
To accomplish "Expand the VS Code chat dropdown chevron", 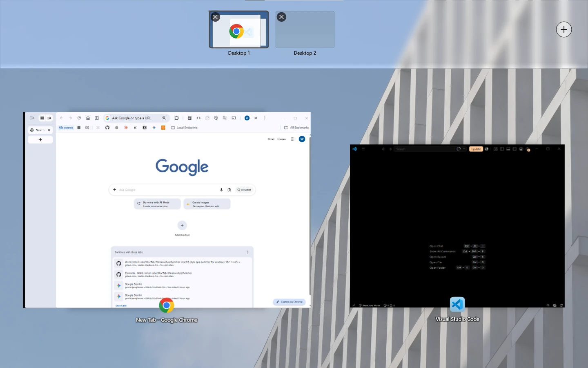I will coord(464,149).
